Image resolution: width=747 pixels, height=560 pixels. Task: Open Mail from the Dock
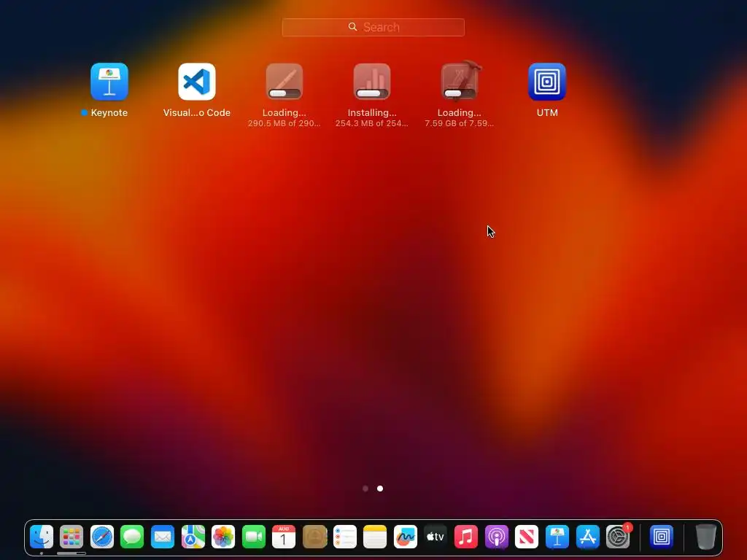163,537
